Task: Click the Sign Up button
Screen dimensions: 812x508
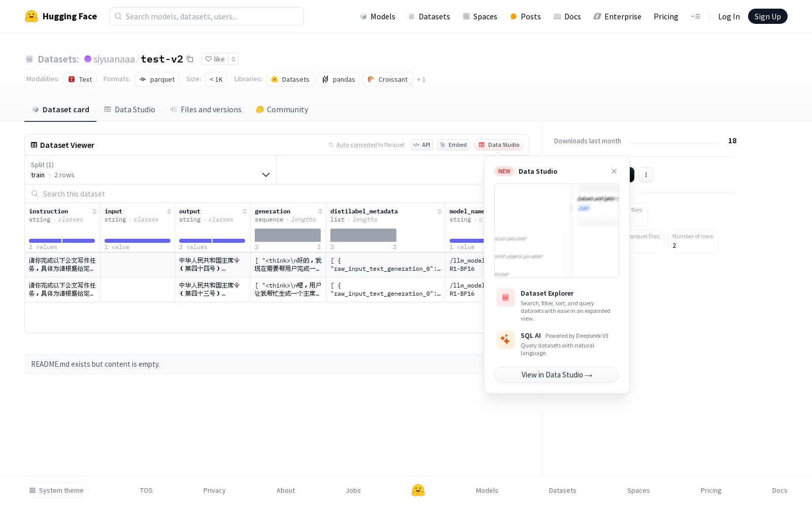Action: click(x=768, y=16)
